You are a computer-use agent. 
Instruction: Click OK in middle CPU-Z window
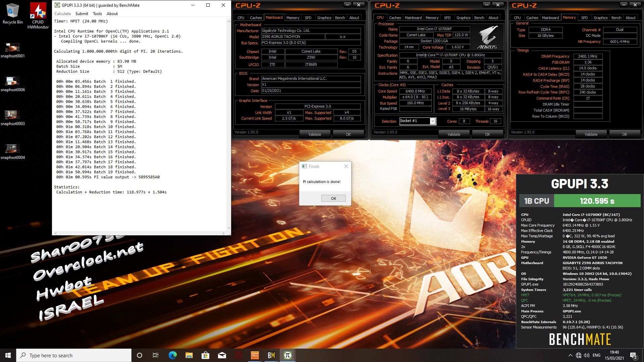pyautogui.click(x=487, y=134)
